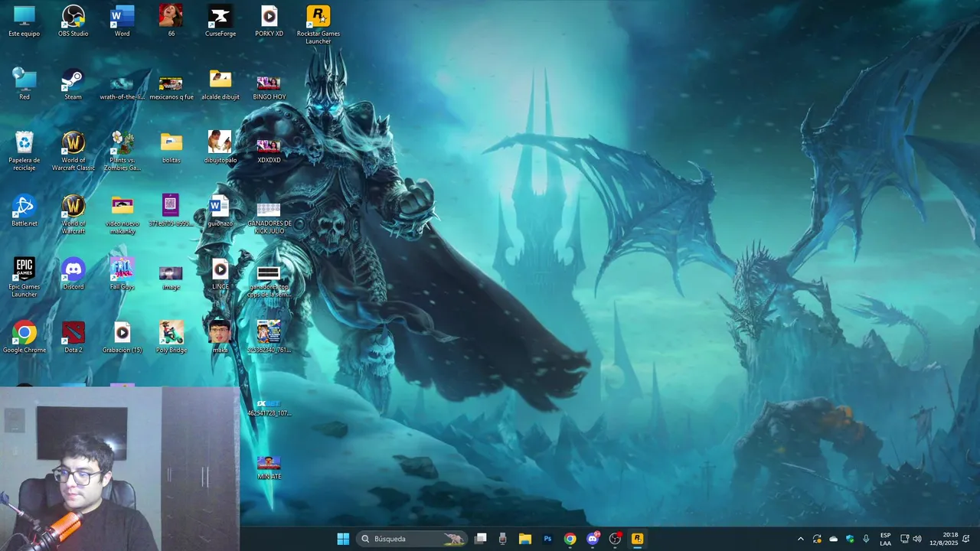Open the Windows Start menu
Viewport: 980px width, 551px height.
click(343, 539)
